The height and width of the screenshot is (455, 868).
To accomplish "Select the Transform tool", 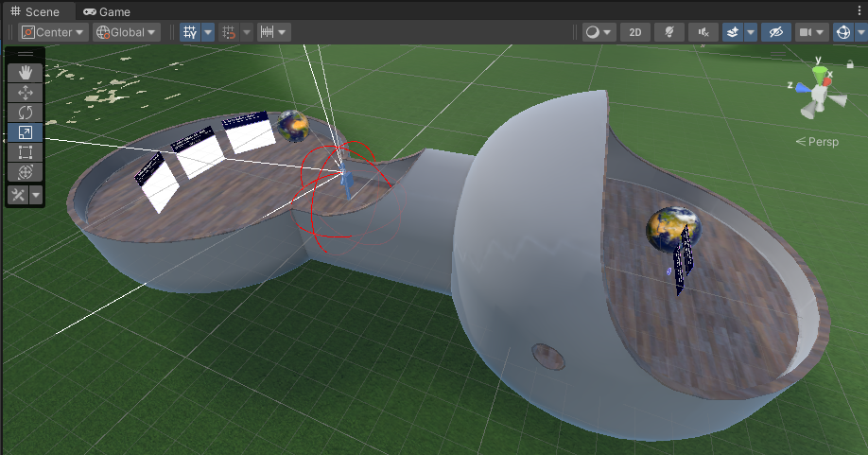I will click(25, 172).
